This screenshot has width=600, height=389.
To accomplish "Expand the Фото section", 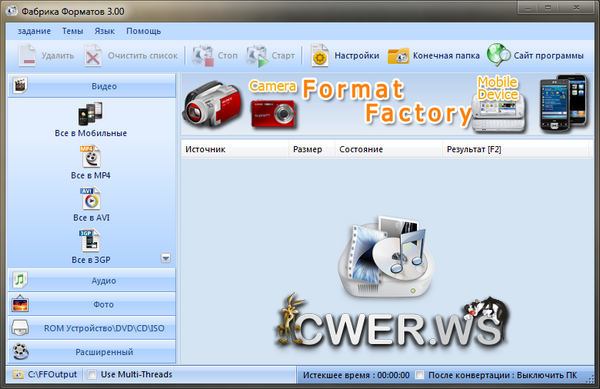I will (92, 304).
